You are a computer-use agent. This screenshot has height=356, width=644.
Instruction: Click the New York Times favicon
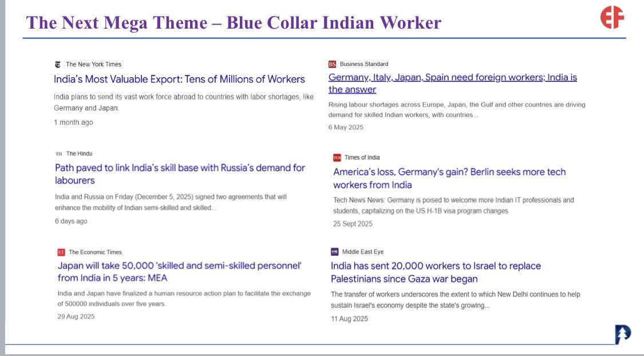[57, 65]
